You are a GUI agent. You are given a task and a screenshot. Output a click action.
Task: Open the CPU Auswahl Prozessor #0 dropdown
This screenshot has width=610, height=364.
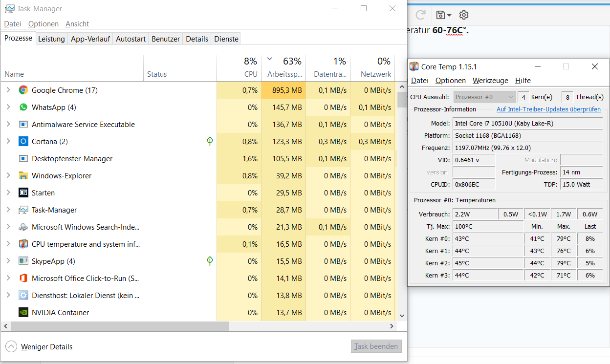[485, 97]
